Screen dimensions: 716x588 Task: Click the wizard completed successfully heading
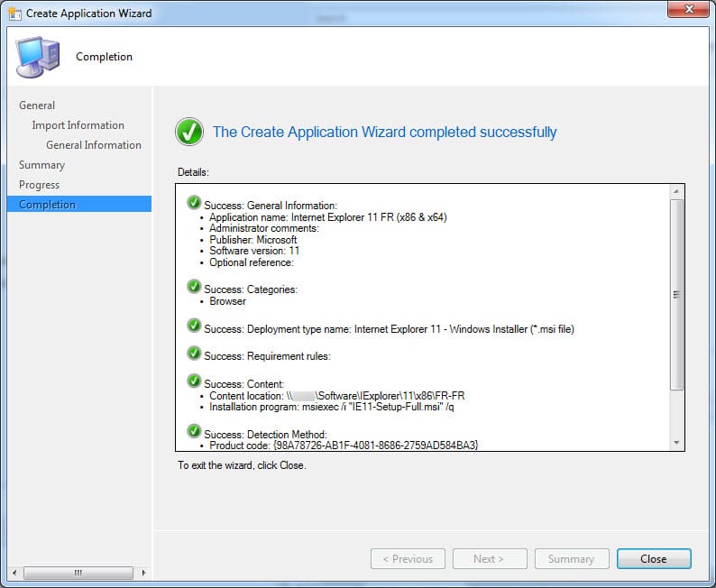point(384,132)
